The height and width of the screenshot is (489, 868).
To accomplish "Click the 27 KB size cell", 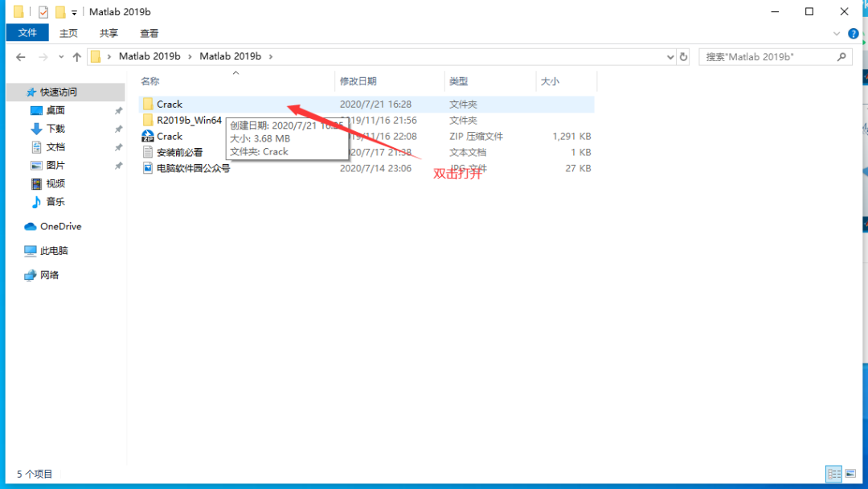I will (578, 168).
